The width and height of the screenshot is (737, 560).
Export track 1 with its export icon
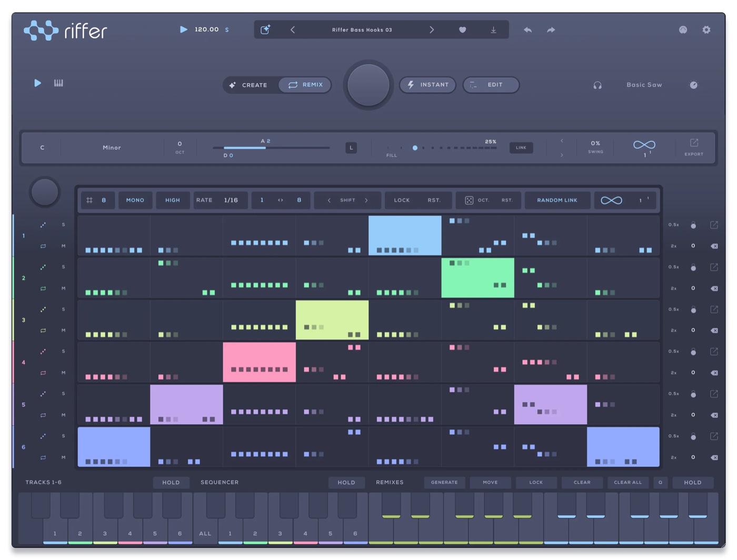pyautogui.click(x=714, y=225)
